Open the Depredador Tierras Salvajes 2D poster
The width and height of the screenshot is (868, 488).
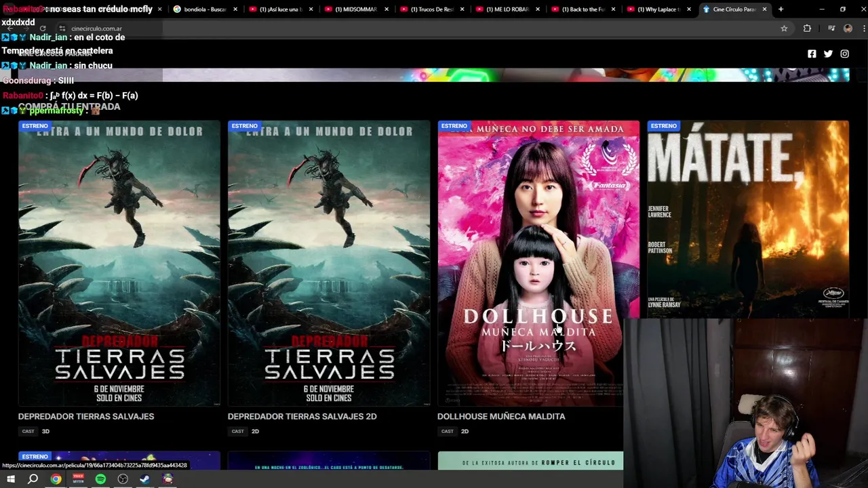pos(329,263)
